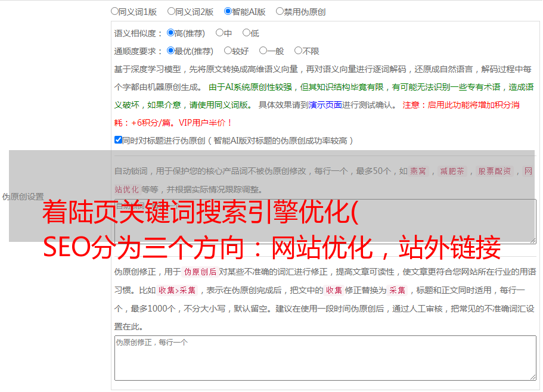
Task: Set 通顺度要求 to 不限
Action: pyautogui.click(x=298, y=51)
